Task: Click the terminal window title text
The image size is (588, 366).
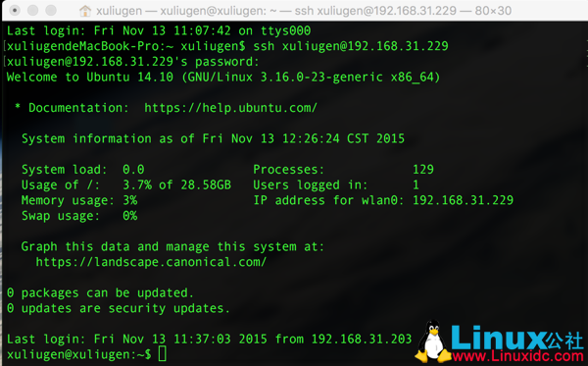Action: (304, 11)
